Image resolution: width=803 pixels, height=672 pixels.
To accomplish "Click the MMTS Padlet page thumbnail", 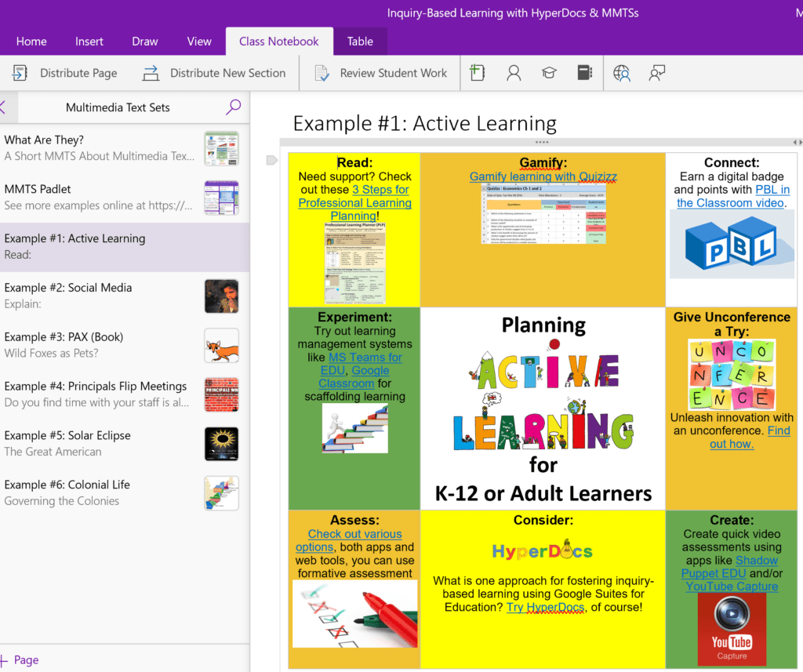I will pos(221,198).
